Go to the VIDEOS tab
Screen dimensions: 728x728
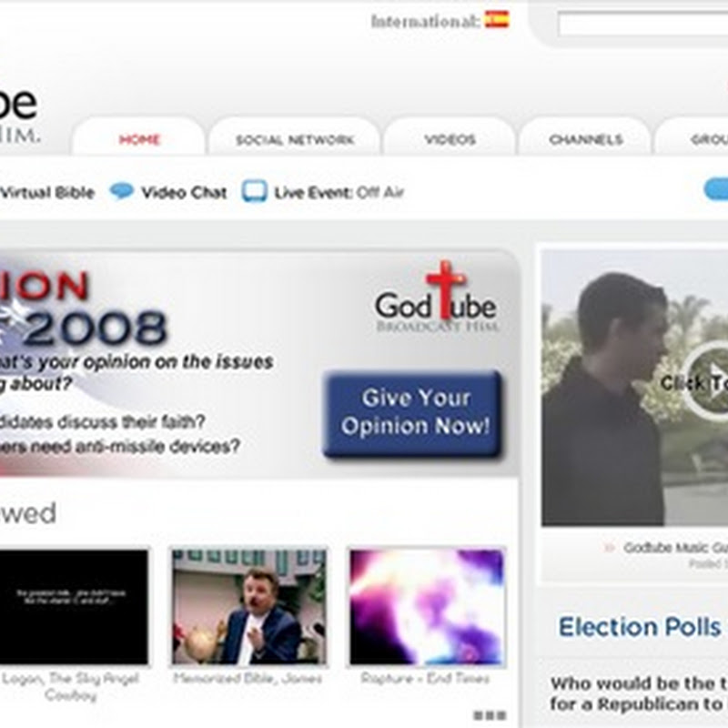tap(450, 140)
